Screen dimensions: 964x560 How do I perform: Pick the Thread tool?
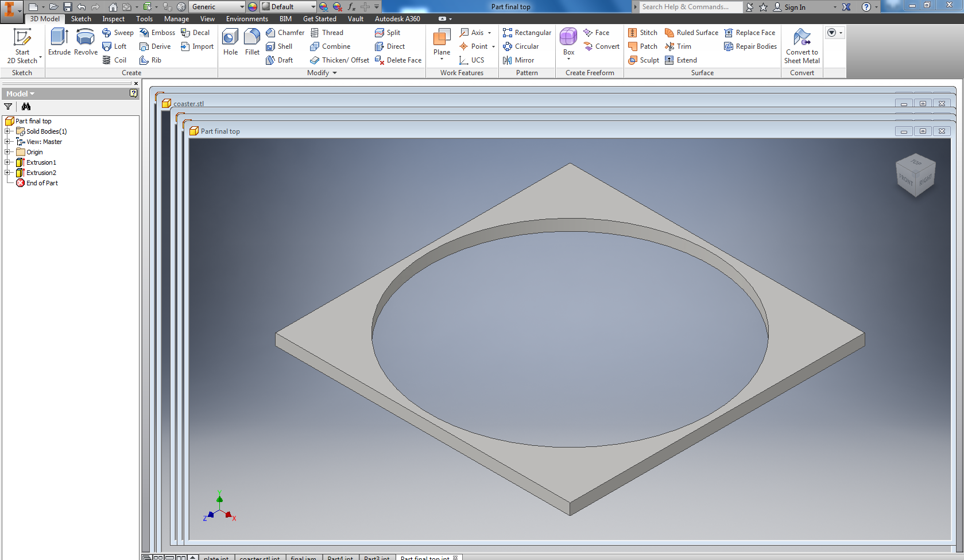point(327,33)
